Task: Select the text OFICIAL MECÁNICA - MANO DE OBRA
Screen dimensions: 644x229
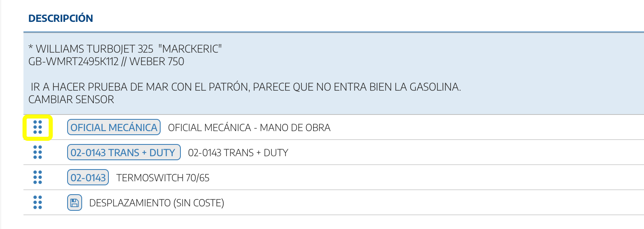Action: [x=249, y=127]
